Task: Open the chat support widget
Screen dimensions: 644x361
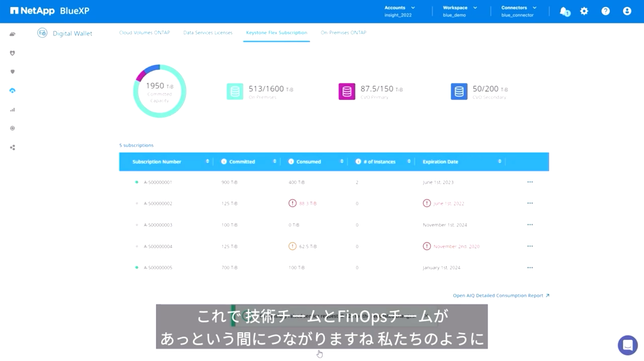Action: [628, 345]
